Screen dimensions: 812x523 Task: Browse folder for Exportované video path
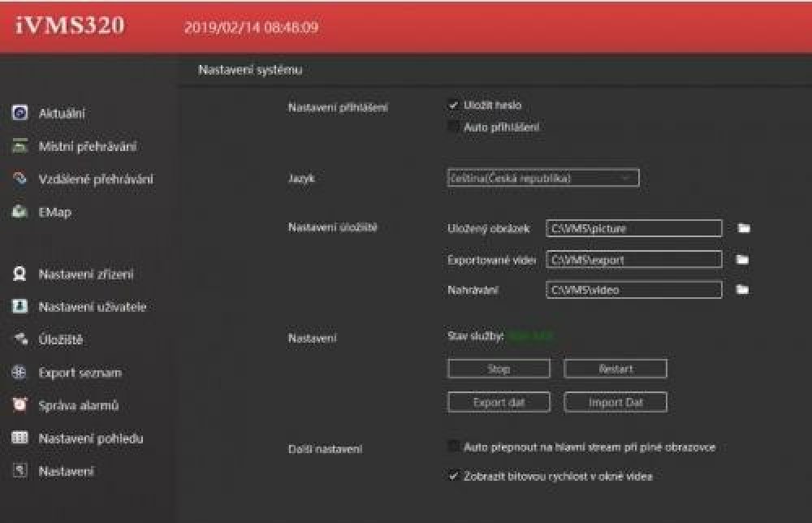point(743,260)
